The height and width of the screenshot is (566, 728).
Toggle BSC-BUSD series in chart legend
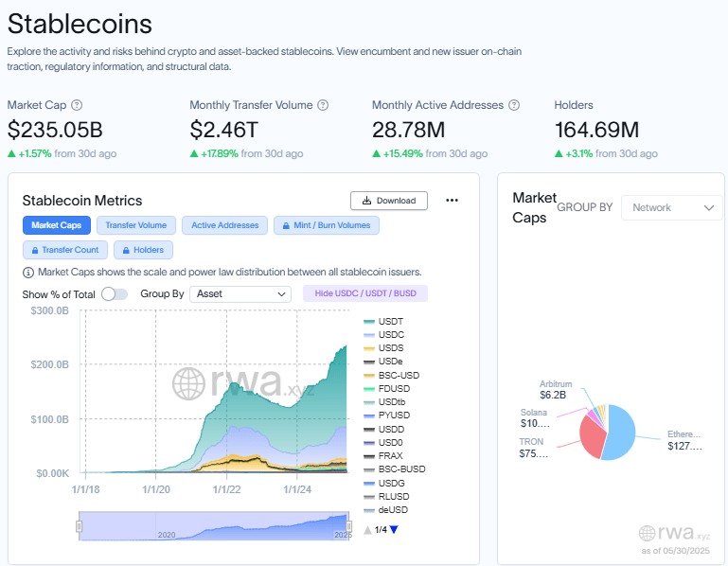coord(395,469)
